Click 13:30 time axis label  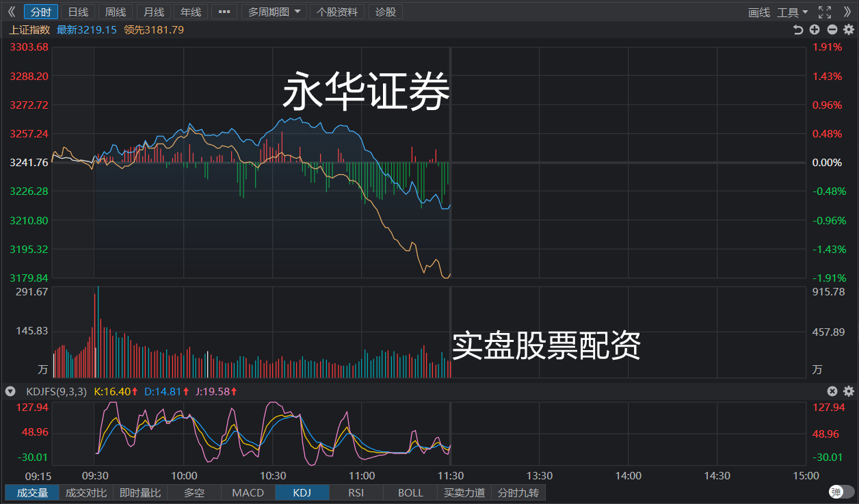click(x=540, y=476)
